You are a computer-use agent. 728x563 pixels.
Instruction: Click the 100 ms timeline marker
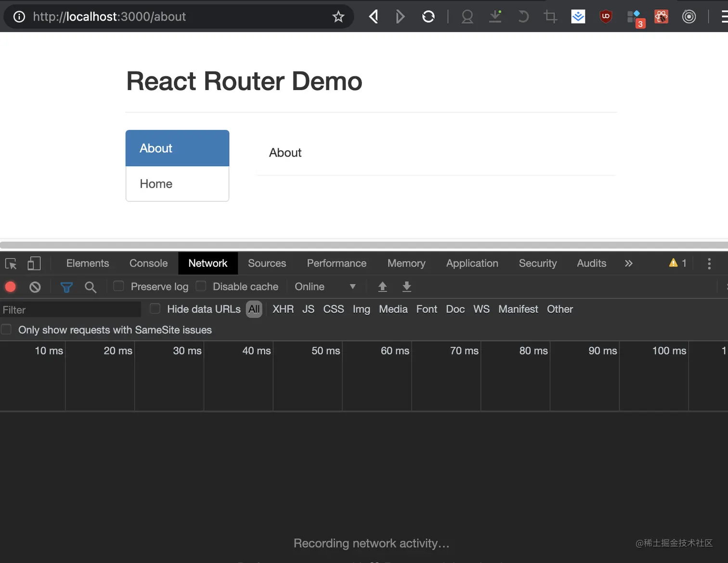669,351
